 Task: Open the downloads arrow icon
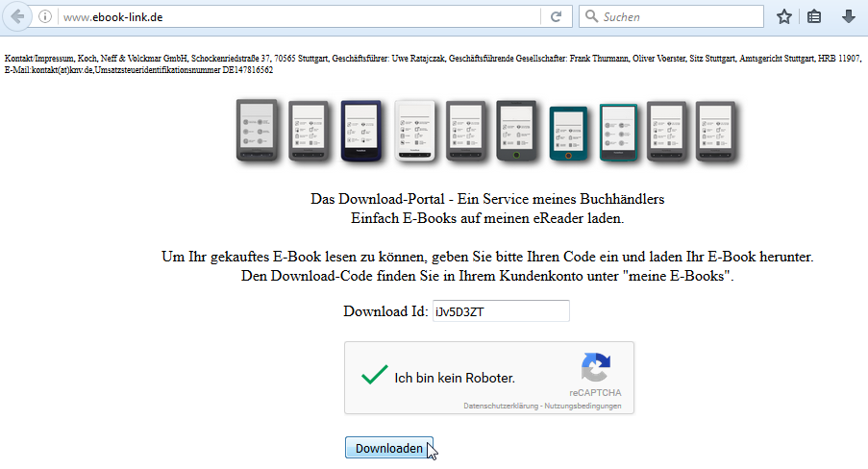point(848,16)
